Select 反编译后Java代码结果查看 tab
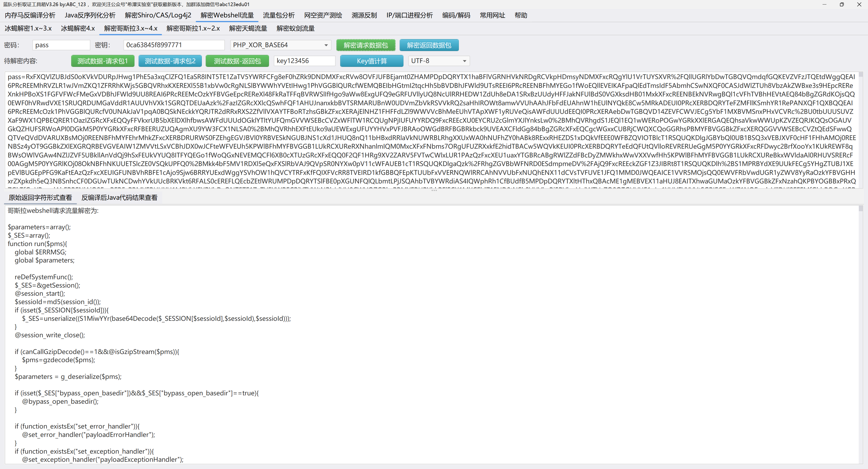This screenshot has height=469, width=868. click(119, 198)
